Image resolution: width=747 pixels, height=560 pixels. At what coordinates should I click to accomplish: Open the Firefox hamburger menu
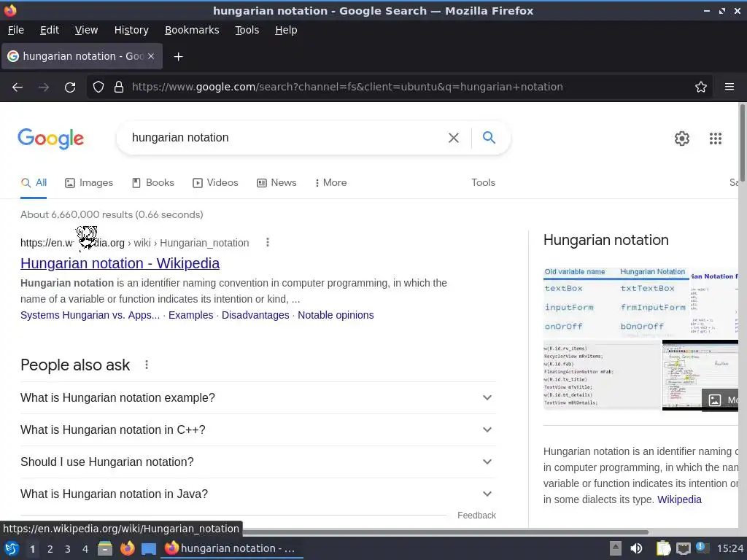pyautogui.click(x=729, y=87)
